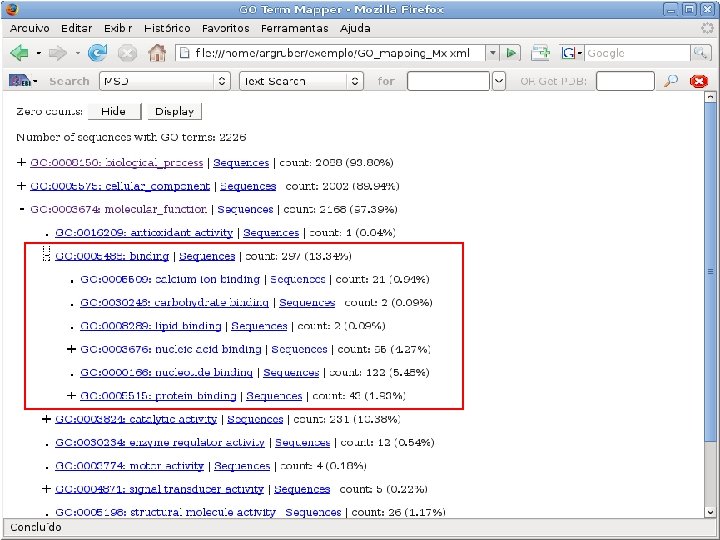
Task: Open the carbohydrate binding link
Action: coord(174,303)
